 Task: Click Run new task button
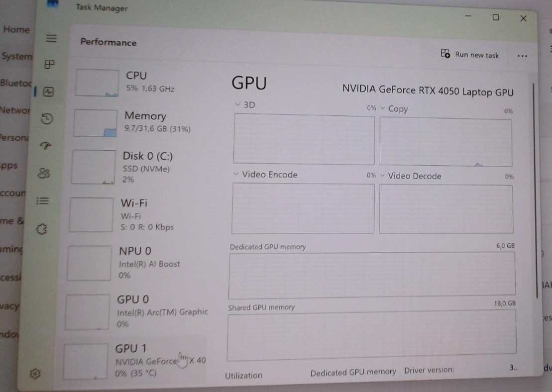point(469,54)
